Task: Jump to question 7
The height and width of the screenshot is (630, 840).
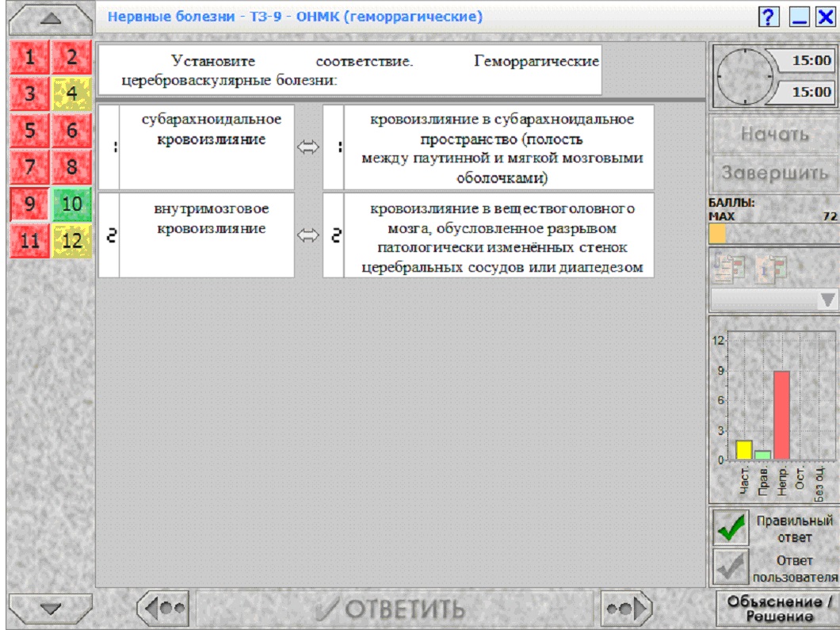Action: tap(30, 167)
